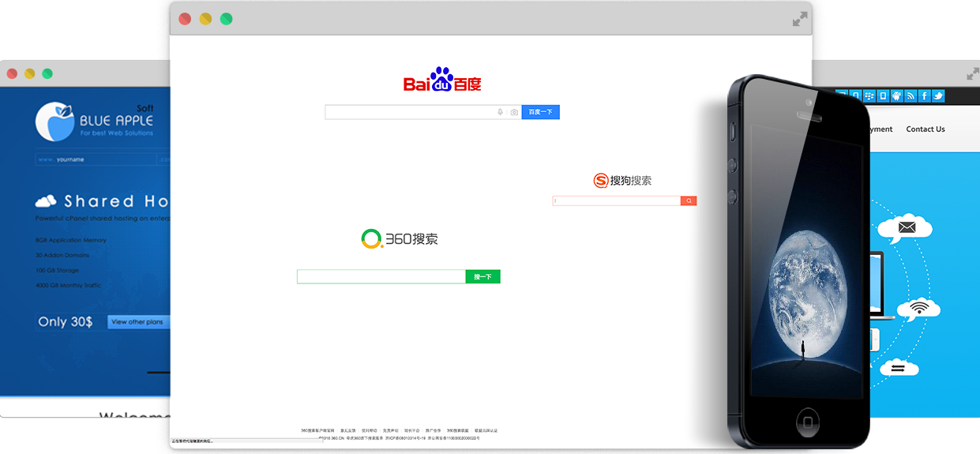The height and width of the screenshot is (454, 980).
Task: Click the Blue Apple logo in left window
Action: pos(95,121)
